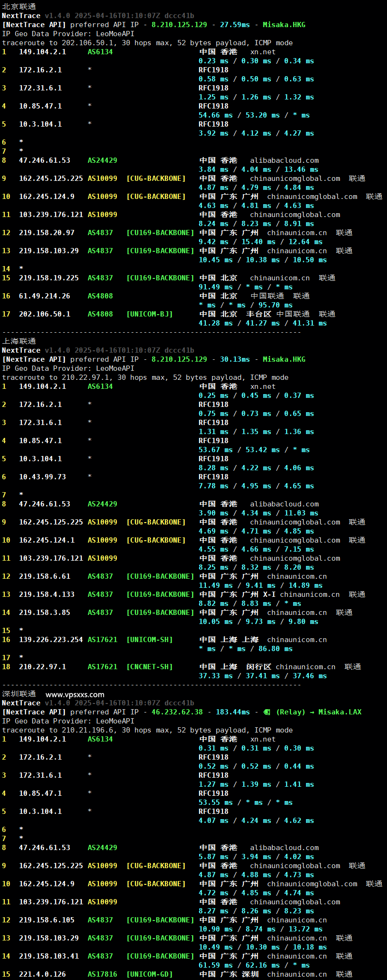Click the tag "[UNICOM-SH]"
Screen dimensions: 387x980
tap(150, 640)
